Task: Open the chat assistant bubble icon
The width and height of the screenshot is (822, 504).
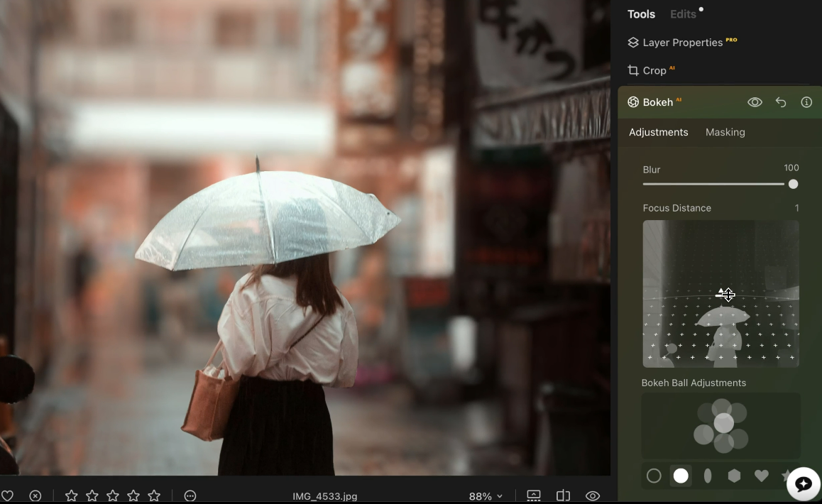Action: coord(803,484)
